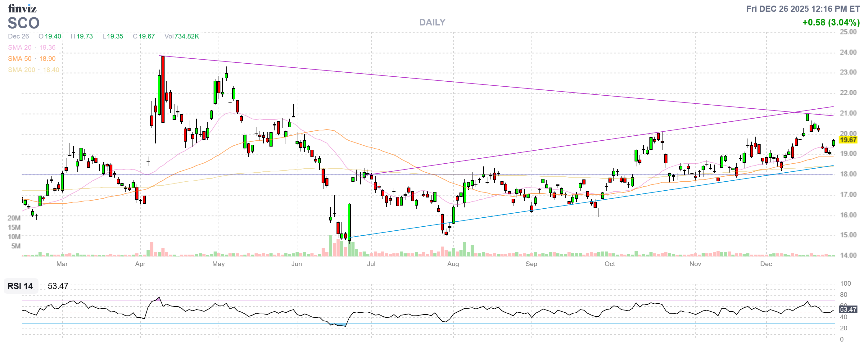The image size is (868, 349).
Task: Click the SMA 200 indicator label
Action: (x=21, y=70)
